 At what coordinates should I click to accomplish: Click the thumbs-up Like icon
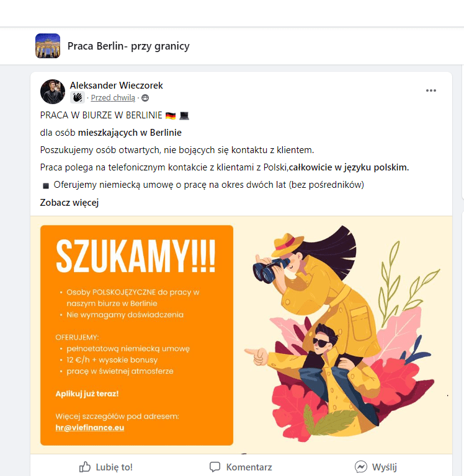(85, 467)
